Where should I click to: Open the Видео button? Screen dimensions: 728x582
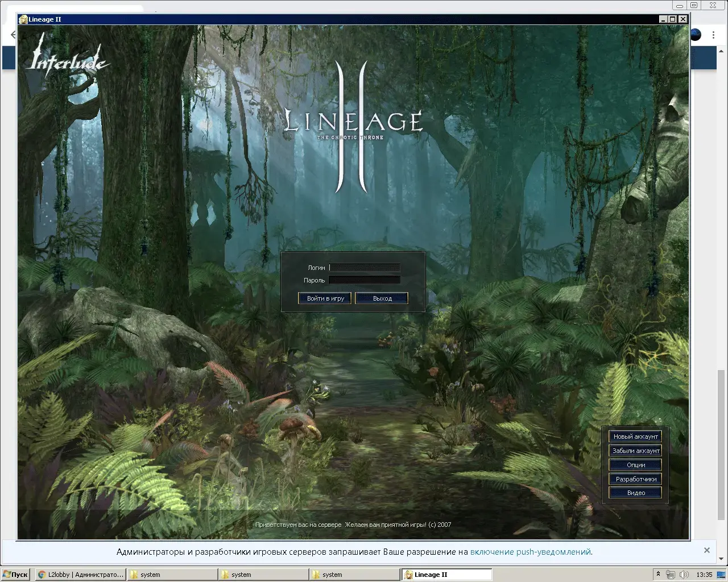click(635, 493)
